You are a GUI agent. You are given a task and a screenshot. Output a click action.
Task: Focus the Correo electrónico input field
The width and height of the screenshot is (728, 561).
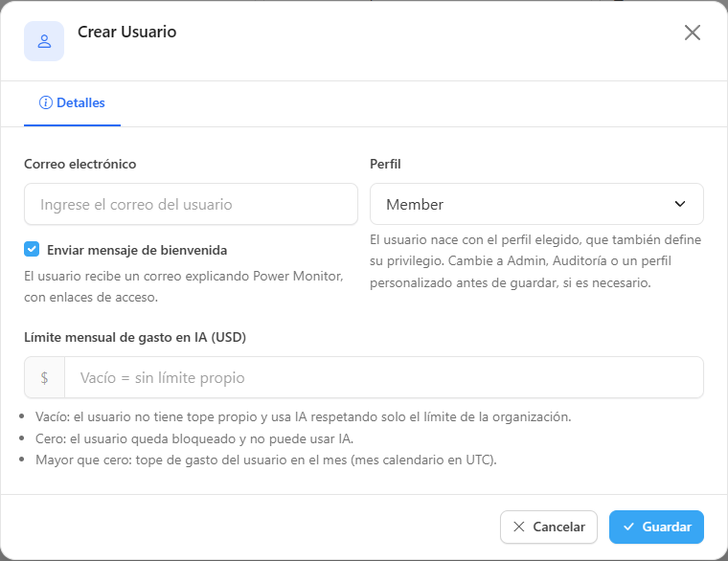coord(191,204)
